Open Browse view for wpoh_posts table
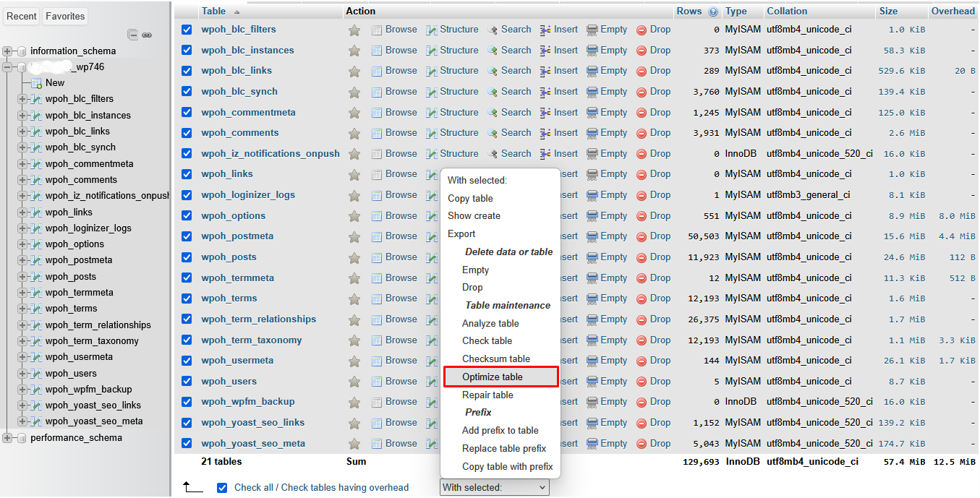Viewport: 980px width, 498px height. pyautogui.click(x=400, y=257)
